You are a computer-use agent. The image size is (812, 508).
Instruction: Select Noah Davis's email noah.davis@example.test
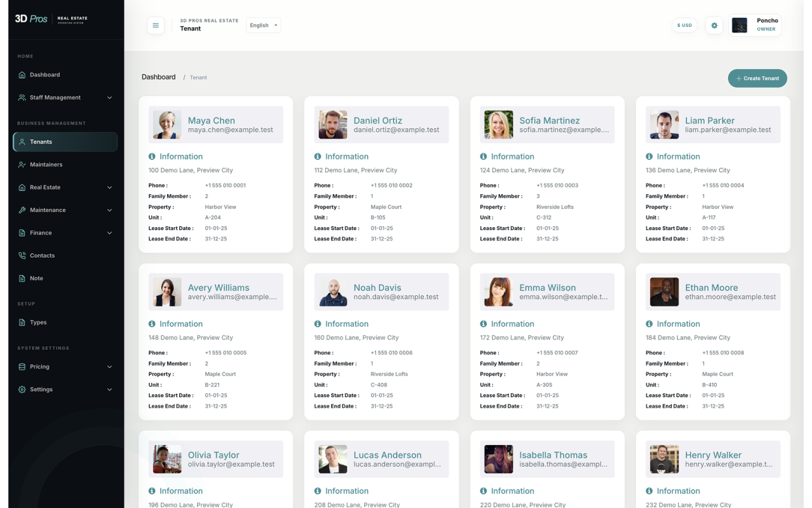coord(396,297)
